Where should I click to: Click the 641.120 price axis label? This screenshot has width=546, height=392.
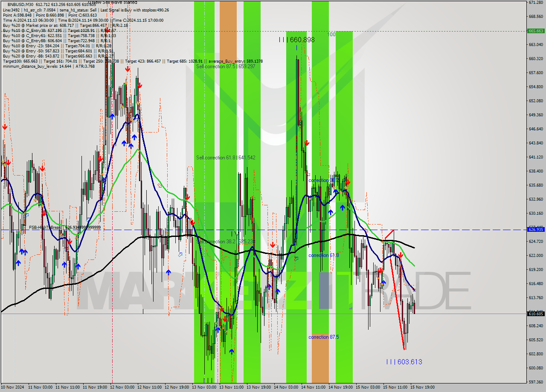click(536, 157)
